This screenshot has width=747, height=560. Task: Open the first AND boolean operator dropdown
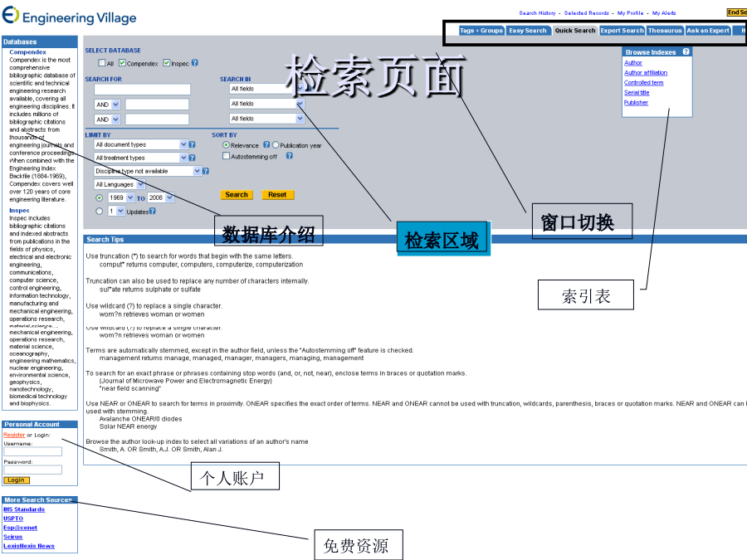point(108,105)
